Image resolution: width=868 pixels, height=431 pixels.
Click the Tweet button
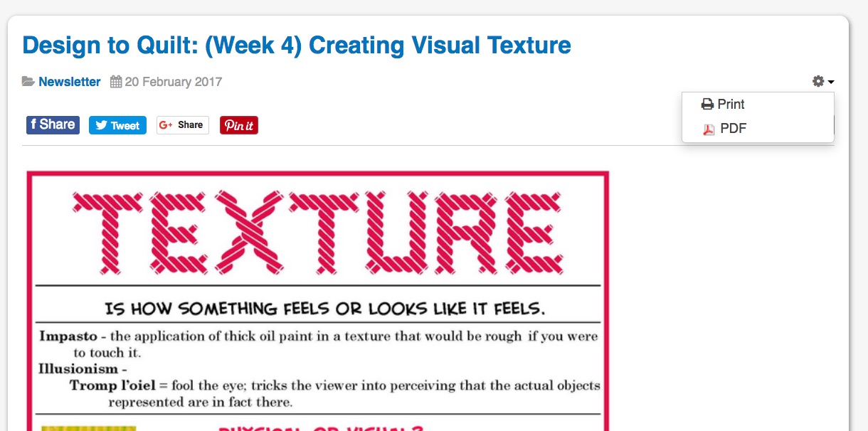(117, 124)
